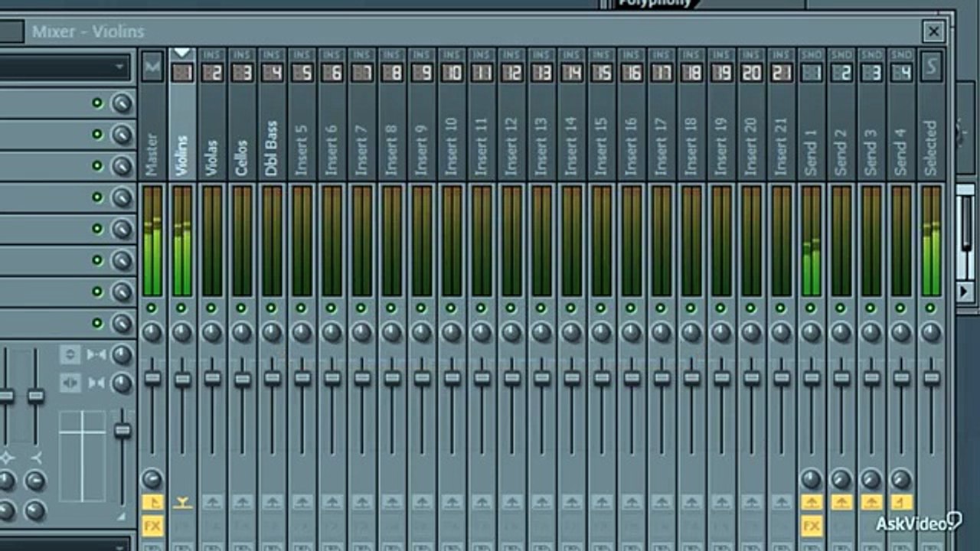Select the Send 3 track name label

click(871, 152)
